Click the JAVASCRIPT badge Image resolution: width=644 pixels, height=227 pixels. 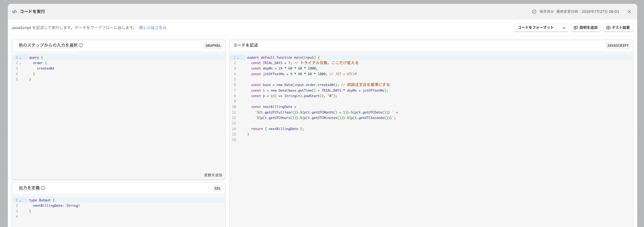pos(618,46)
